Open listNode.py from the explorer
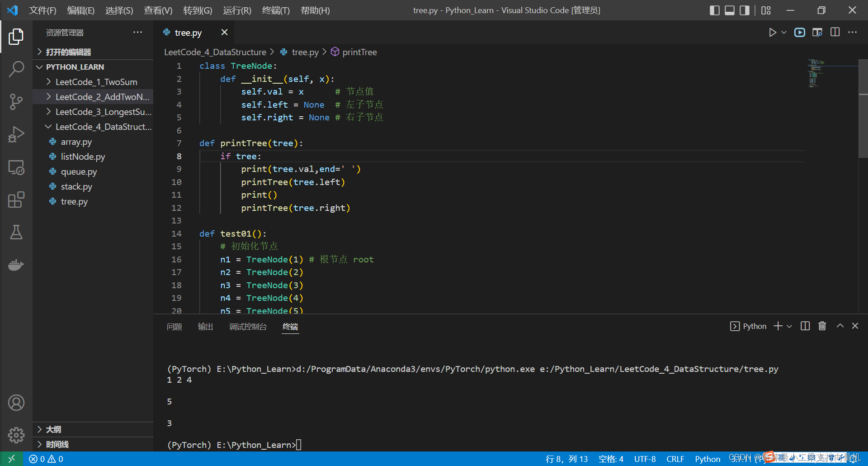The height and width of the screenshot is (466, 868). 93,157
